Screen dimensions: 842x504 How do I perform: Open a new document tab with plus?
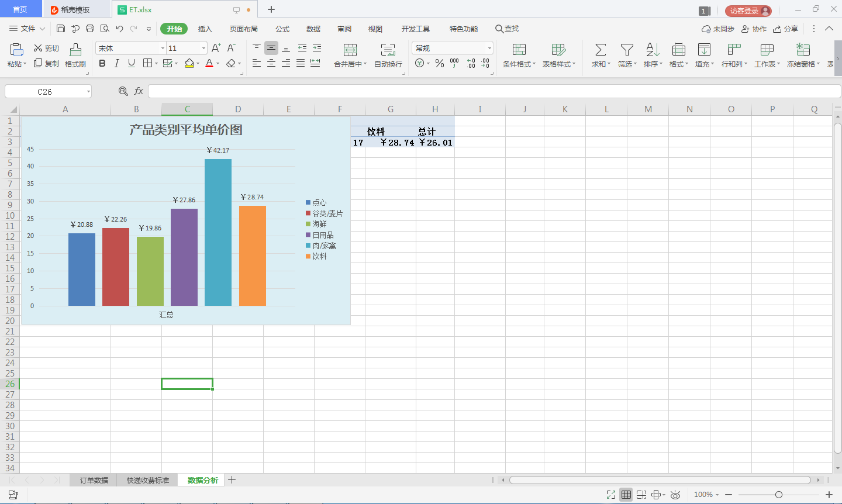271,9
